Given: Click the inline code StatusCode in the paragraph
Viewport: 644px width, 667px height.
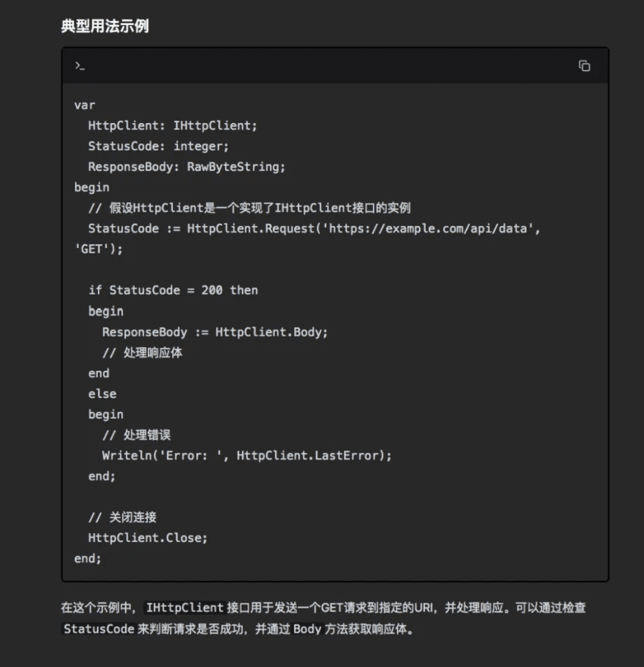Looking at the screenshot, I should [x=98, y=629].
